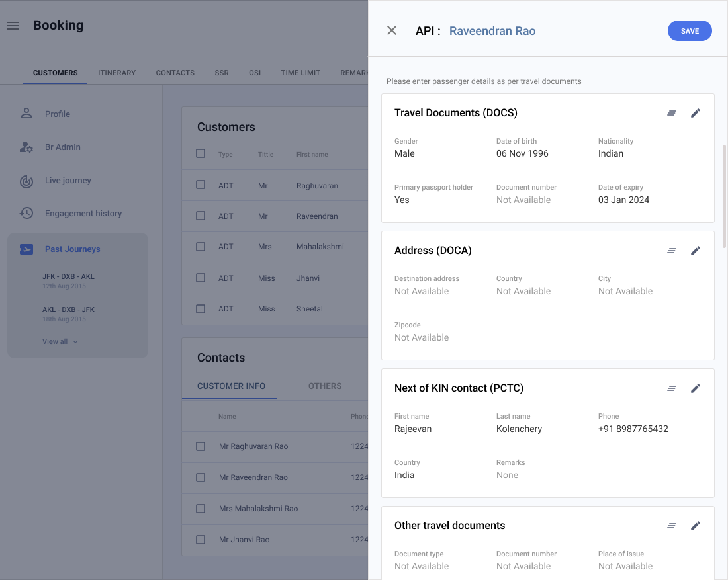This screenshot has width=728, height=580.
Task: Click the Date of birth value 06 Nov 1996
Action: 522,153
